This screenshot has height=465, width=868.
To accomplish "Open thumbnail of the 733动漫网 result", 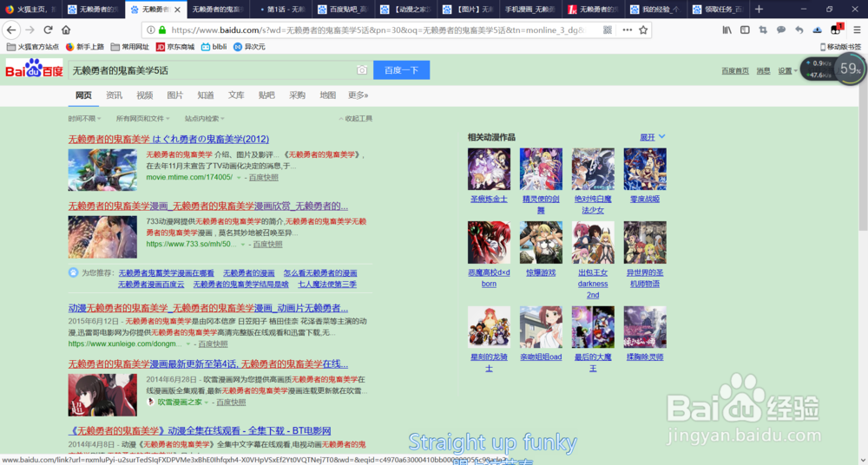I will coord(102,237).
